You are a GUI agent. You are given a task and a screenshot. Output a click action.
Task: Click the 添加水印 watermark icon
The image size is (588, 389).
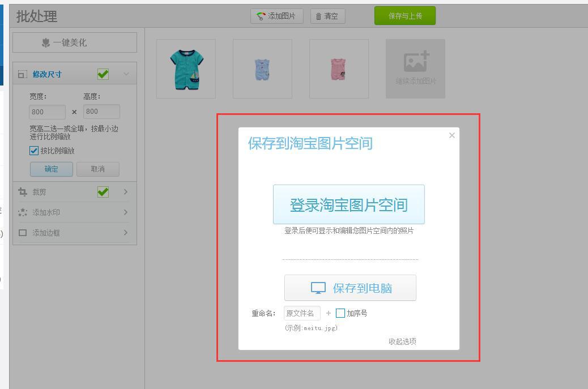23,212
